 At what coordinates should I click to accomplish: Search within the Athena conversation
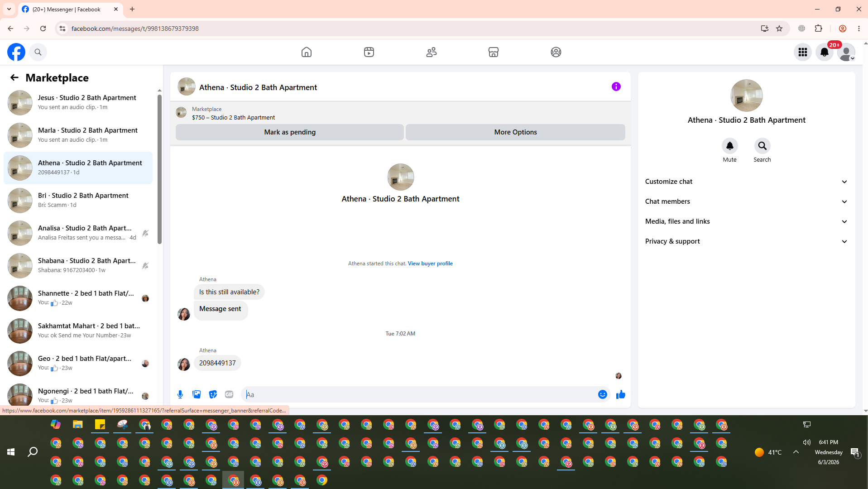click(x=762, y=146)
